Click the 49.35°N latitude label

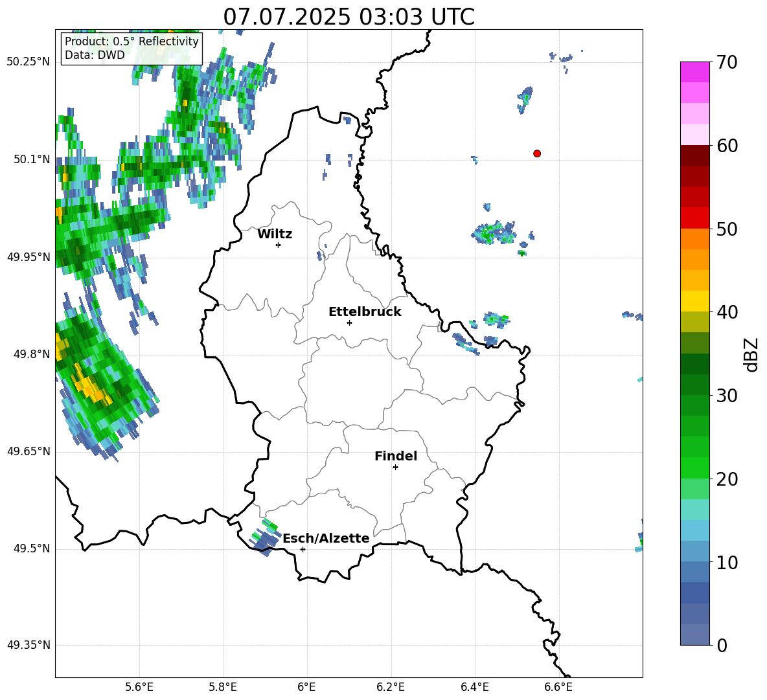[29, 645]
